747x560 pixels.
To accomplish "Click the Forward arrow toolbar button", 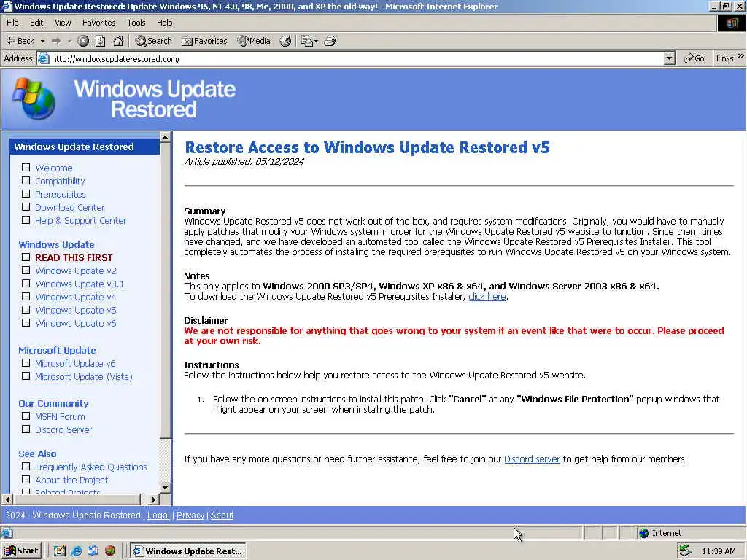I will (56, 41).
